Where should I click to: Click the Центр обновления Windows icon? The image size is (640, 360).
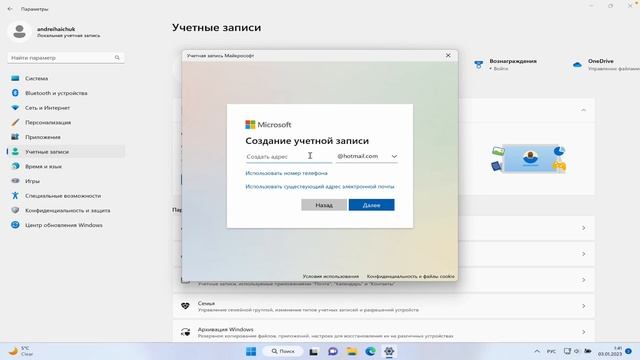[x=15, y=225]
